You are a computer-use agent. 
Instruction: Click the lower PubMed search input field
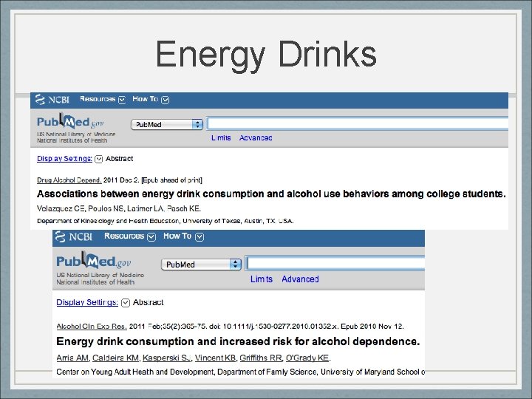coord(335,263)
